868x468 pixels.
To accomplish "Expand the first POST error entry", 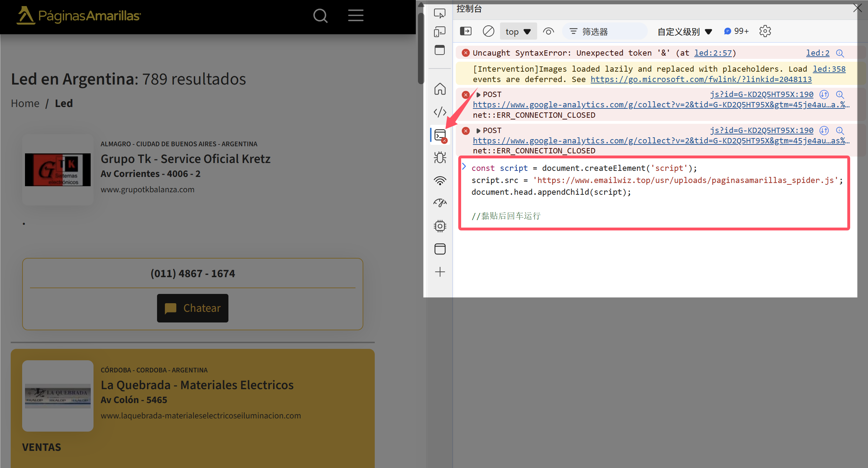I will tap(478, 95).
